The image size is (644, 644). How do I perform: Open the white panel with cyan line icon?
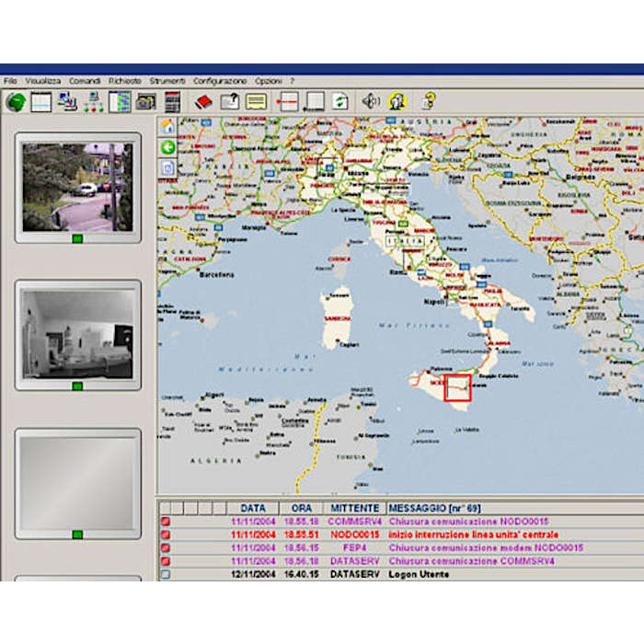[41, 102]
